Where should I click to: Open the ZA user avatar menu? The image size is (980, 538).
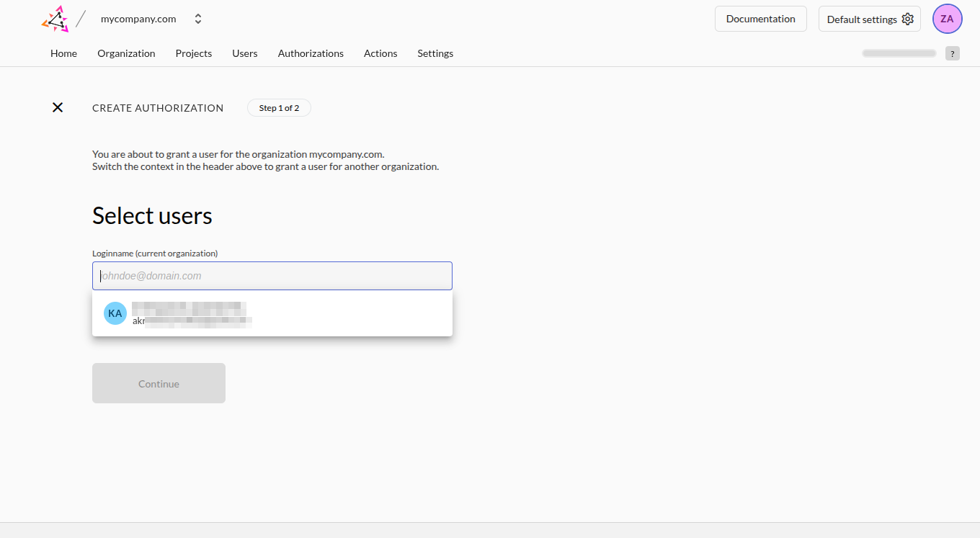[947, 19]
